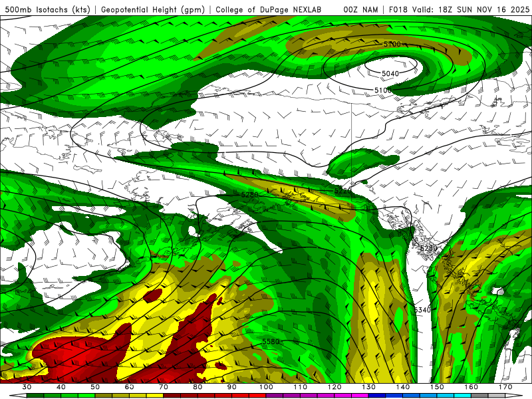Viewport: 532px width, 399px height.
Task: Click the red legend swatch below 100
Action: coord(257,396)
